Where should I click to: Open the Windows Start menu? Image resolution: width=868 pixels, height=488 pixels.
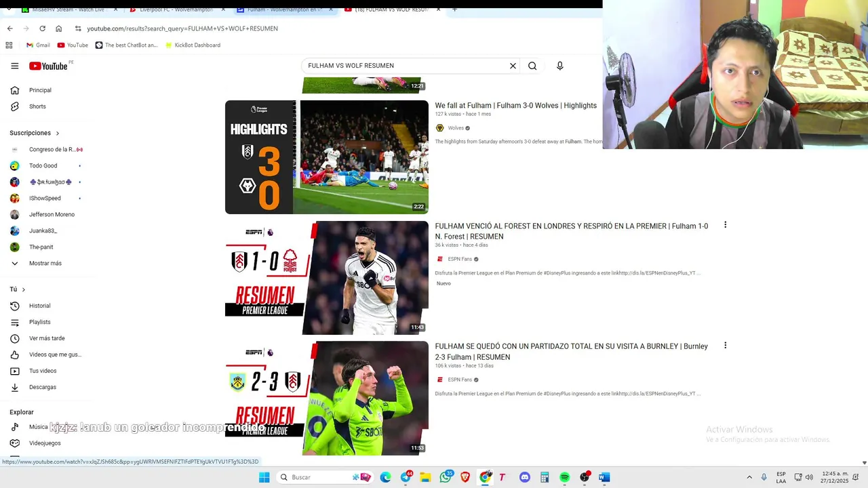point(264,477)
